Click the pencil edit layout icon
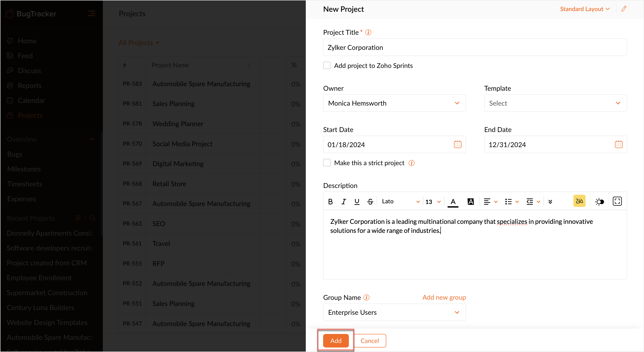Image resolution: width=644 pixels, height=352 pixels. coord(624,9)
